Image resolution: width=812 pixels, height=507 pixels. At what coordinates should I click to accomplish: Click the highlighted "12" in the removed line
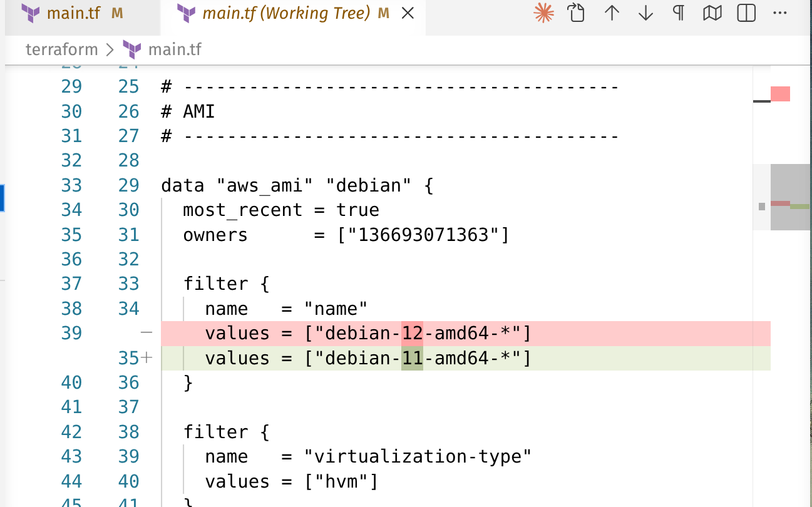[412, 334]
